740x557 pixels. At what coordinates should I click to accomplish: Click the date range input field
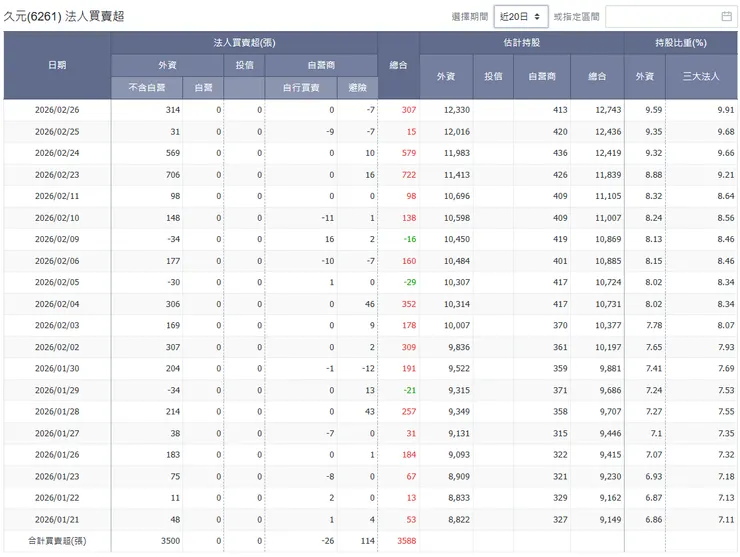click(671, 17)
